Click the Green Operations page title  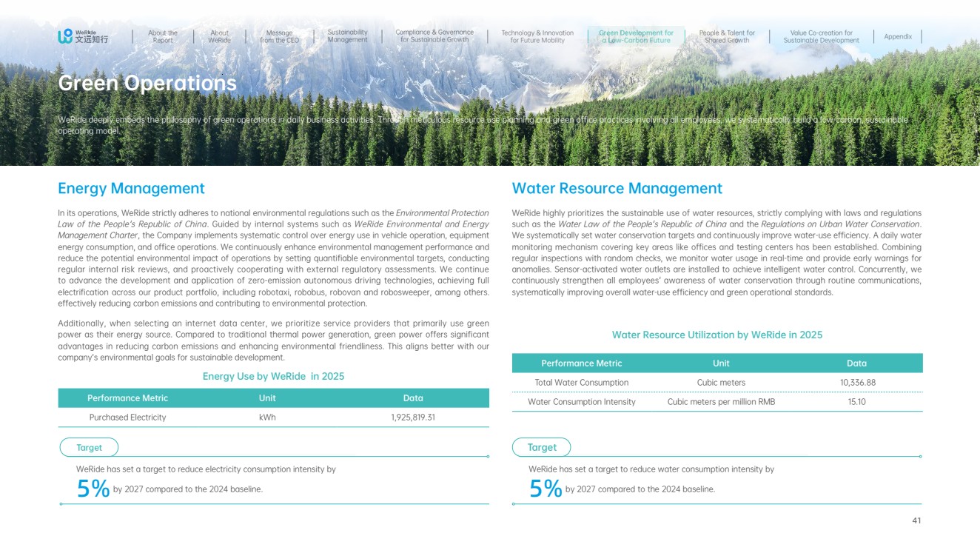tap(147, 83)
